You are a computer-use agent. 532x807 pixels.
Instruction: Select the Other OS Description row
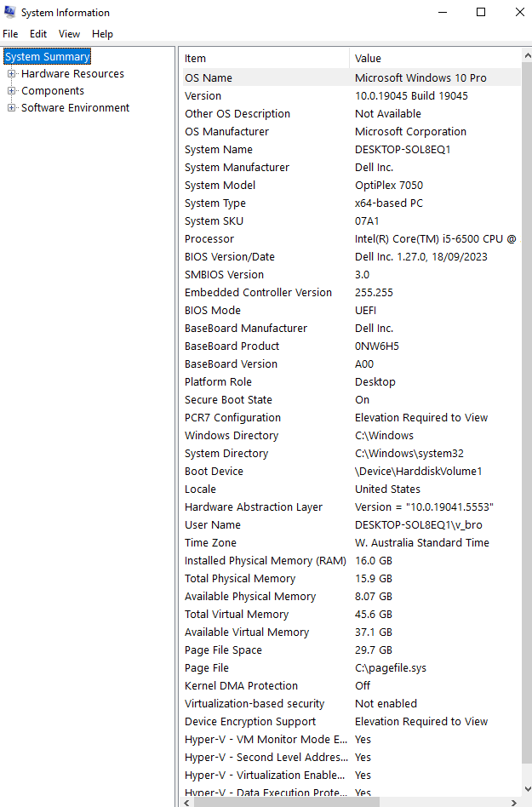(350, 114)
